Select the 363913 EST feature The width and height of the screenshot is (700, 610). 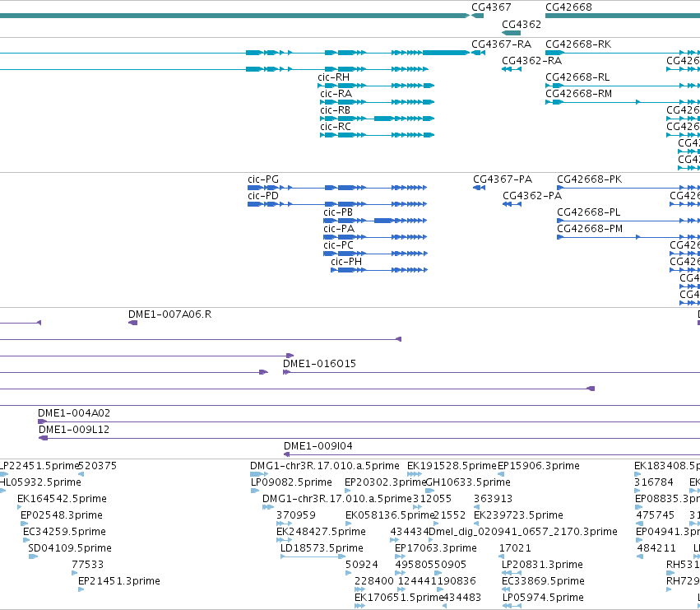pos(476,507)
